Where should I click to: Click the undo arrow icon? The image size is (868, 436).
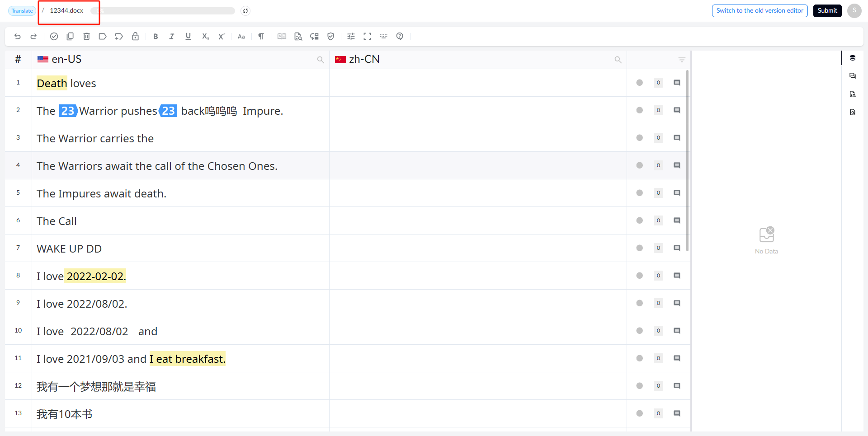click(x=18, y=37)
